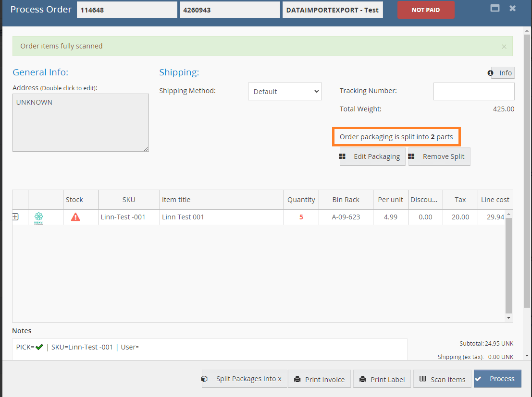Screen dimensions: 532x397
Task: Click Print Invoice button
Action: pyautogui.click(x=319, y=379)
